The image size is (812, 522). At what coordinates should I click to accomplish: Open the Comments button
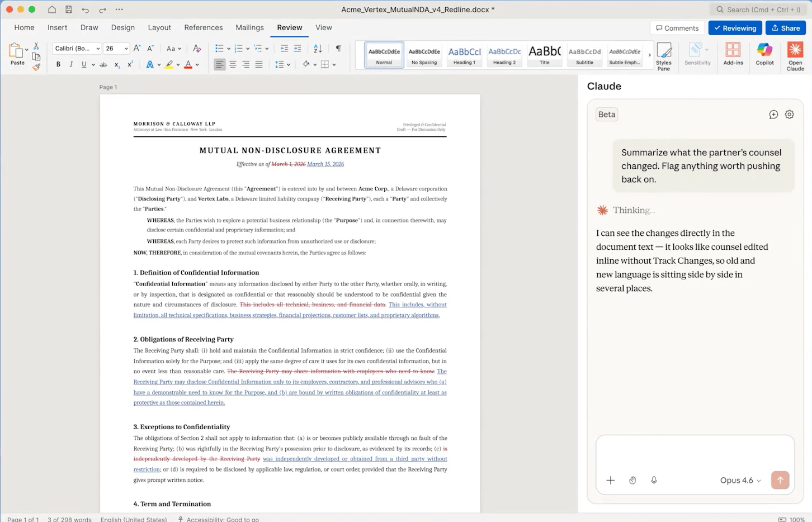point(677,28)
